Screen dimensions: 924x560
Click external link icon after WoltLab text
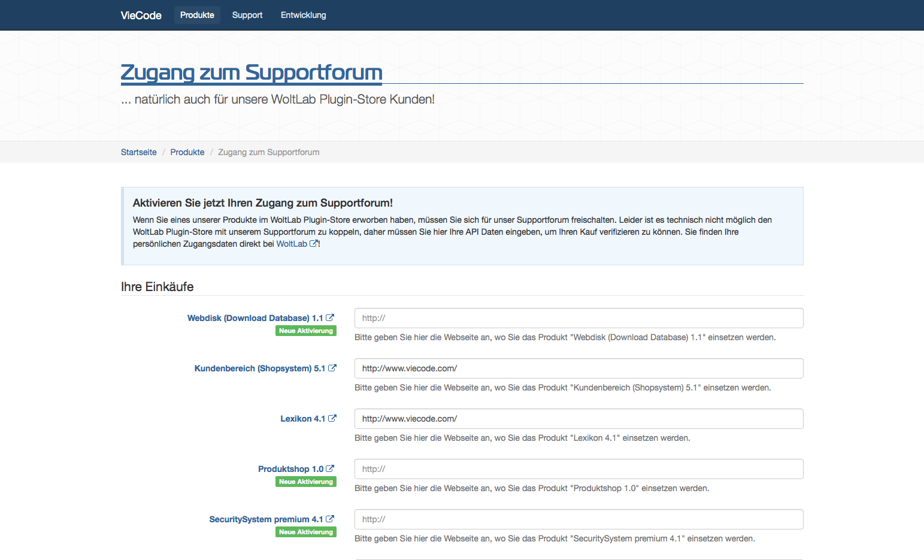pos(314,244)
